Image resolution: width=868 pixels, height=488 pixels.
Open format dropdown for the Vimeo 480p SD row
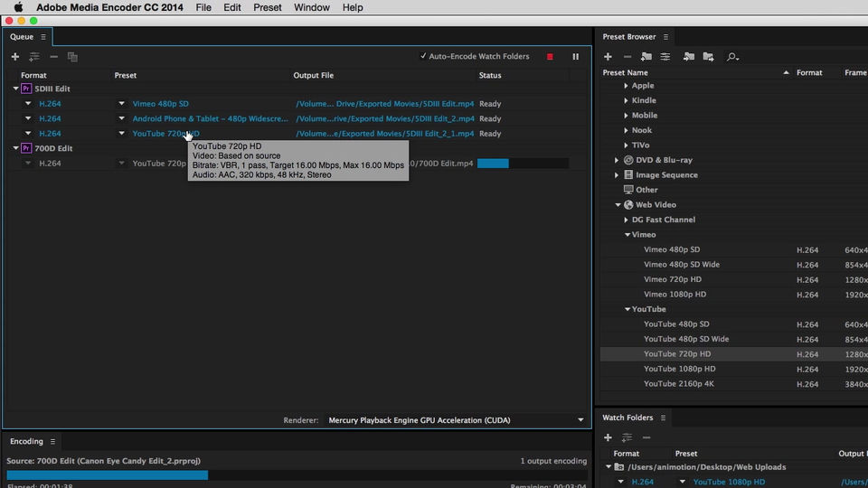click(28, 103)
